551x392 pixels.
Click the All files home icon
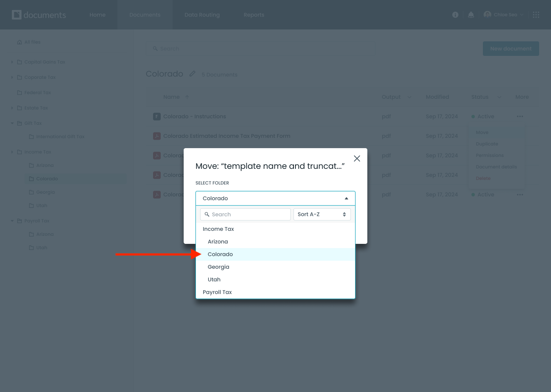(20, 42)
